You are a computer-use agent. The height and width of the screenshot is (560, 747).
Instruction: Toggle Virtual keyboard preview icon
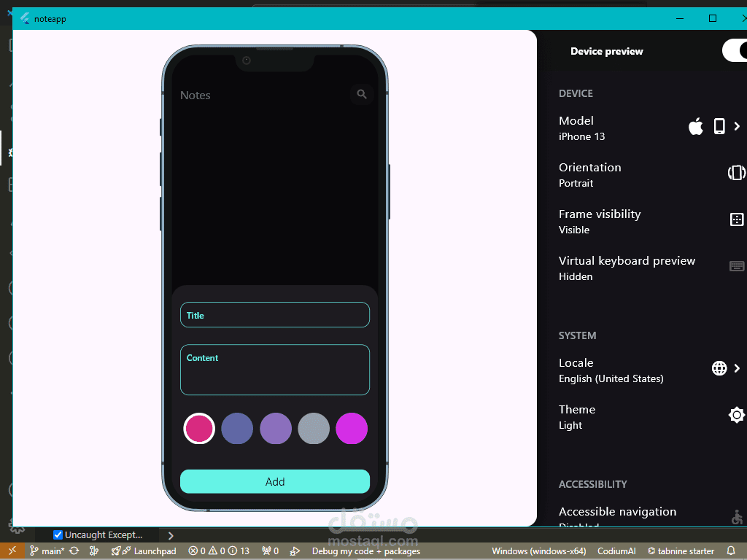pos(737,266)
